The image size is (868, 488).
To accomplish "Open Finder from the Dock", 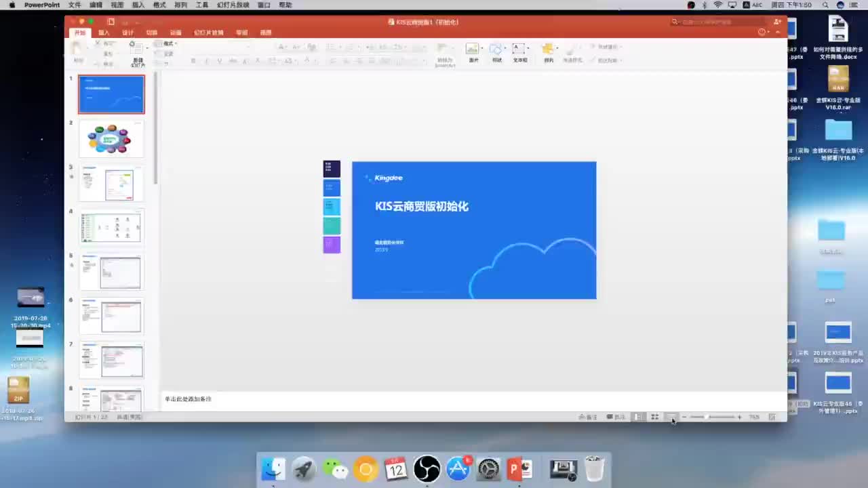I will pos(273,469).
